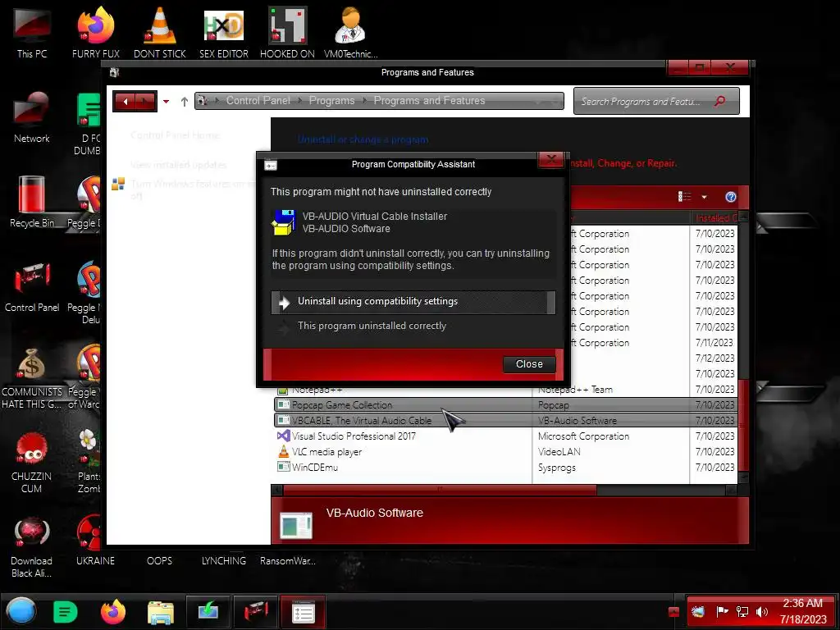The image size is (840, 630).
Task: Click the horizontal scrollbar of program list
Action: [x=439, y=490]
